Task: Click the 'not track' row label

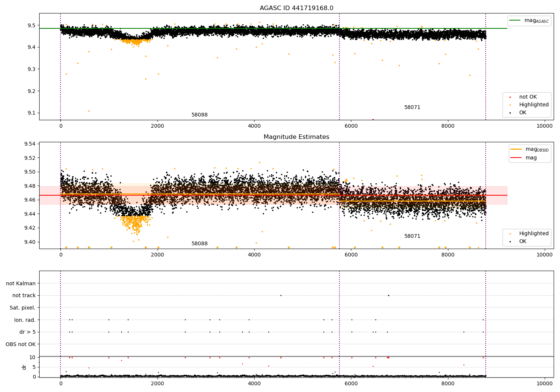Action: pos(24,295)
